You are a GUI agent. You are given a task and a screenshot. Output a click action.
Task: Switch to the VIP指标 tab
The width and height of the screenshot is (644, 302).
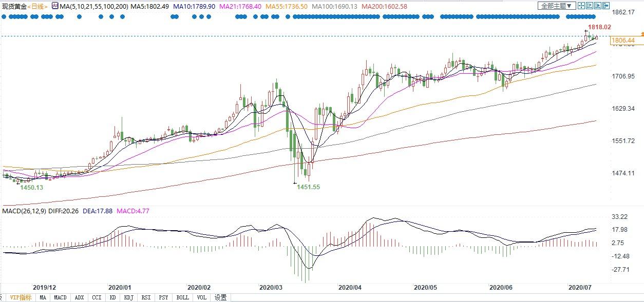point(21,297)
